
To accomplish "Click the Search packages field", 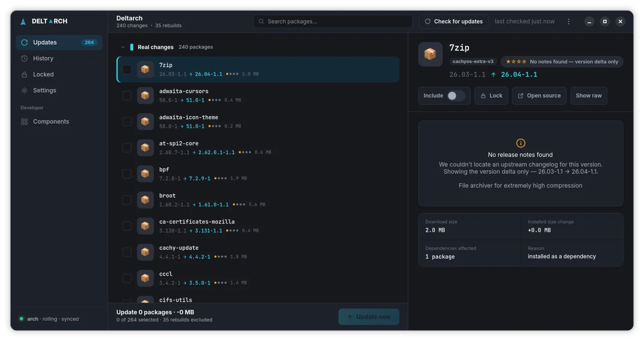I will pyautogui.click(x=333, y=21).
